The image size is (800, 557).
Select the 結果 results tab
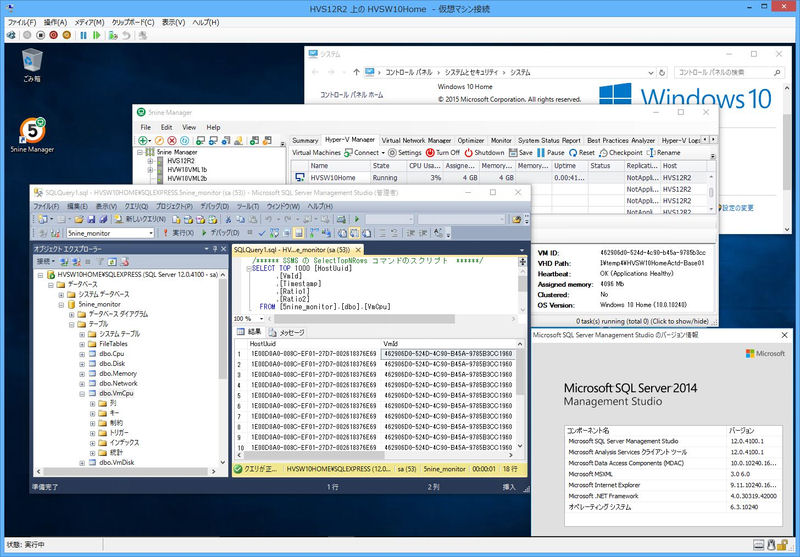(249, 332)
